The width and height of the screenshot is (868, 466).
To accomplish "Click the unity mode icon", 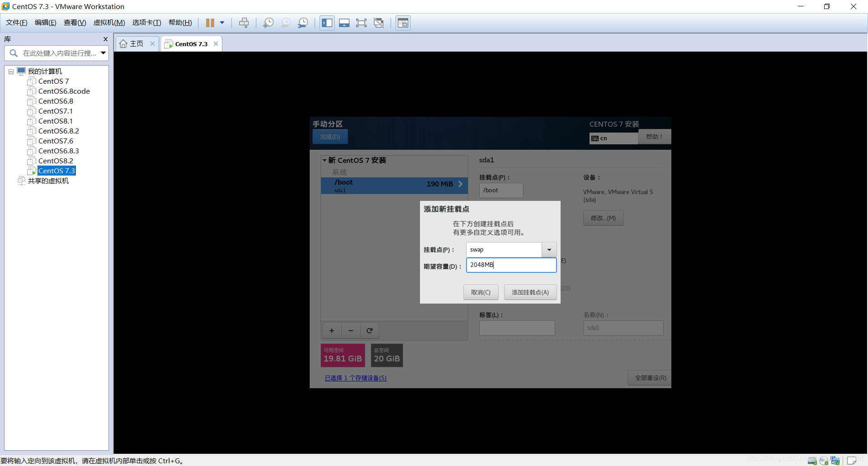I will tap(379, 23).
